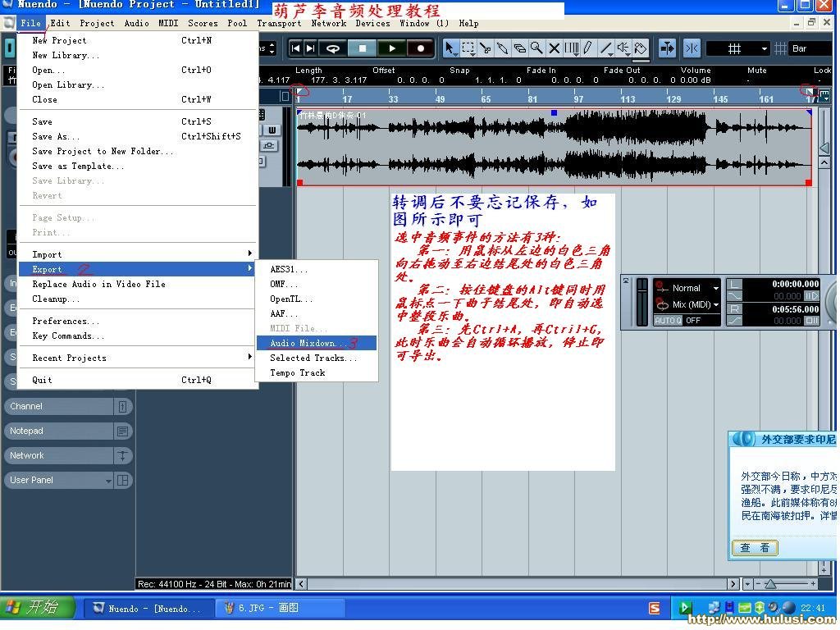Select the Zoom magnifier tool

click(536, 48)
